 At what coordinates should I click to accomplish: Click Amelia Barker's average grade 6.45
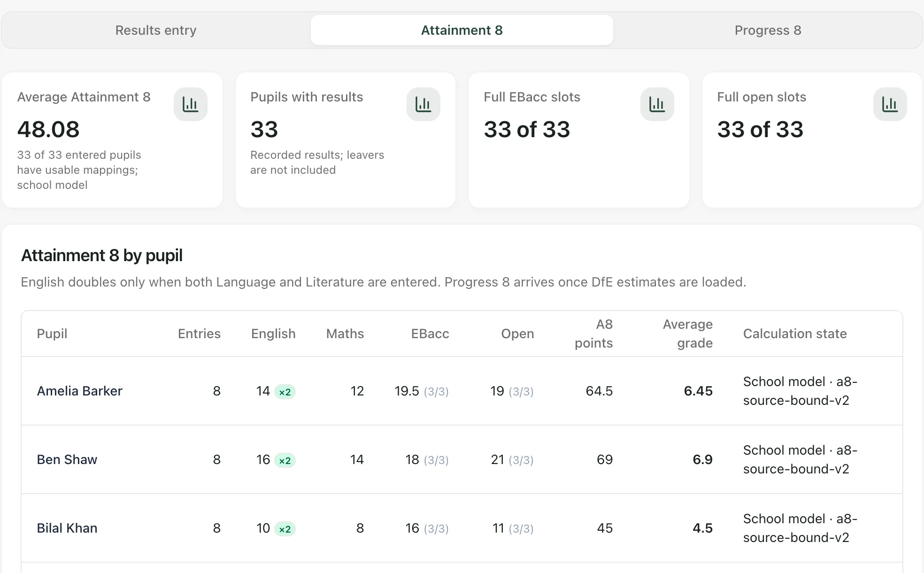[698, 391]
